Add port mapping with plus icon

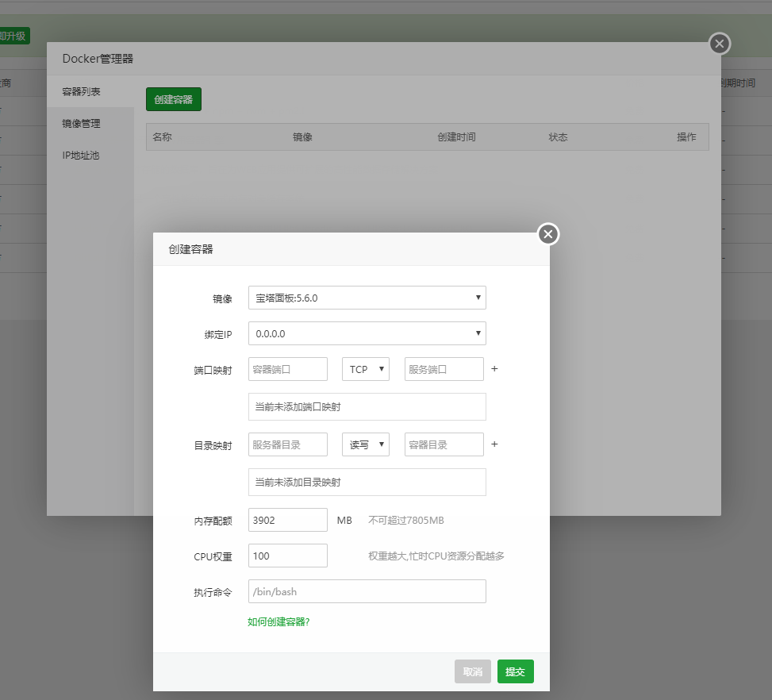tap(494, 368)
